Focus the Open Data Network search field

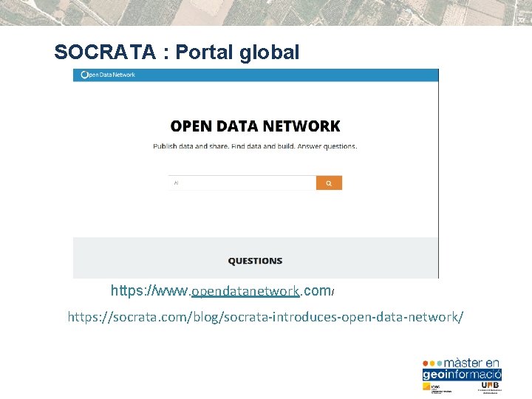click(242, 183)
